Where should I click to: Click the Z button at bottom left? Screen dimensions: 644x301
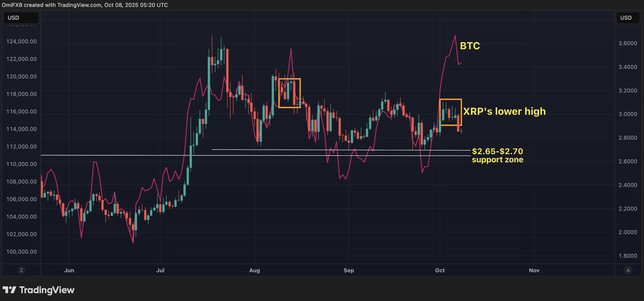point(21,270)
